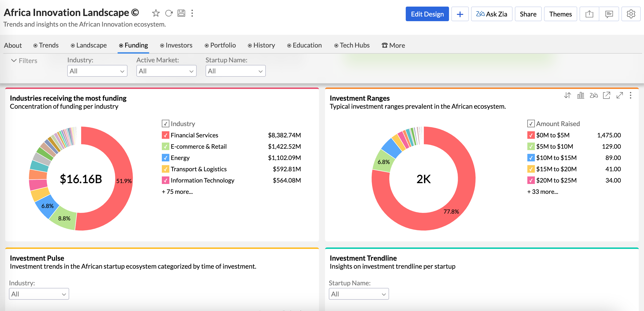Click the save dashboard icon
The width and height of the screenshot is (644, 311).
181,13
